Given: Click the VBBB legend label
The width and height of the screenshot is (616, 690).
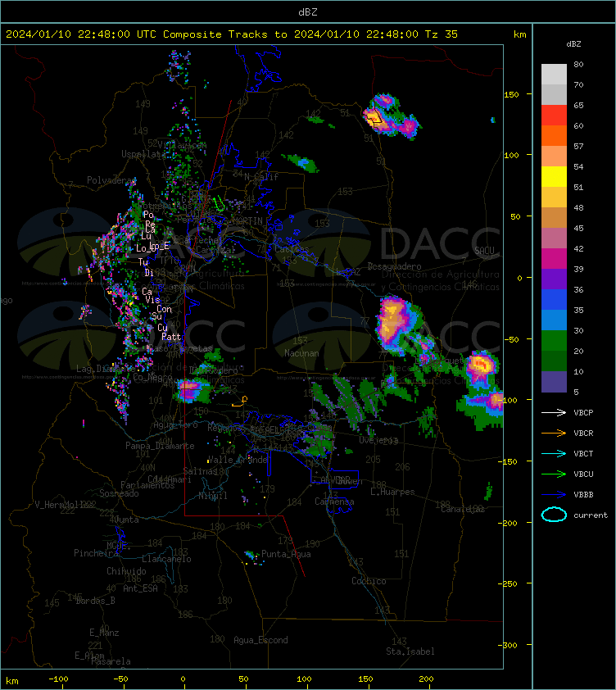Looking at the screenshot, I should click(x=583, y=495).
